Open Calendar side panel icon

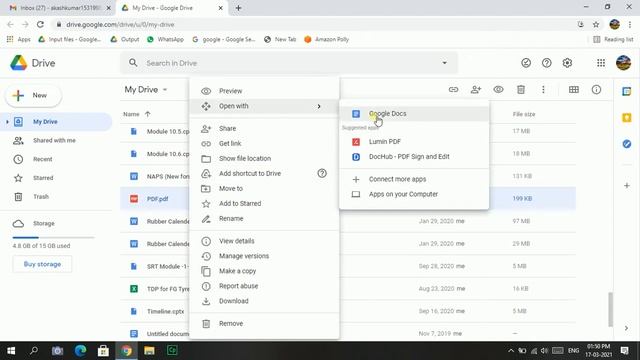(627, 91)
